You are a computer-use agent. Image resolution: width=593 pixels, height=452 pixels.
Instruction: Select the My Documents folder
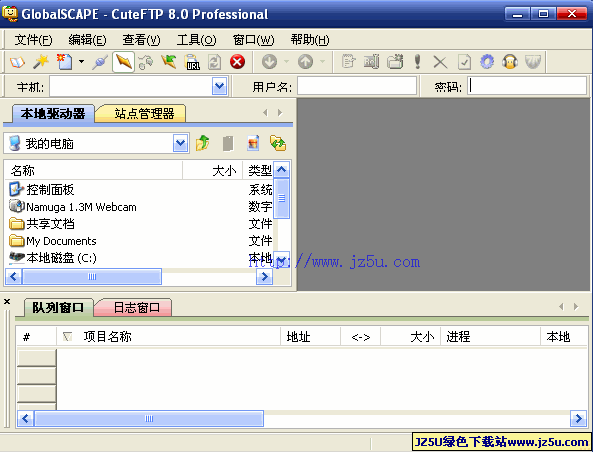pos(61,241)
